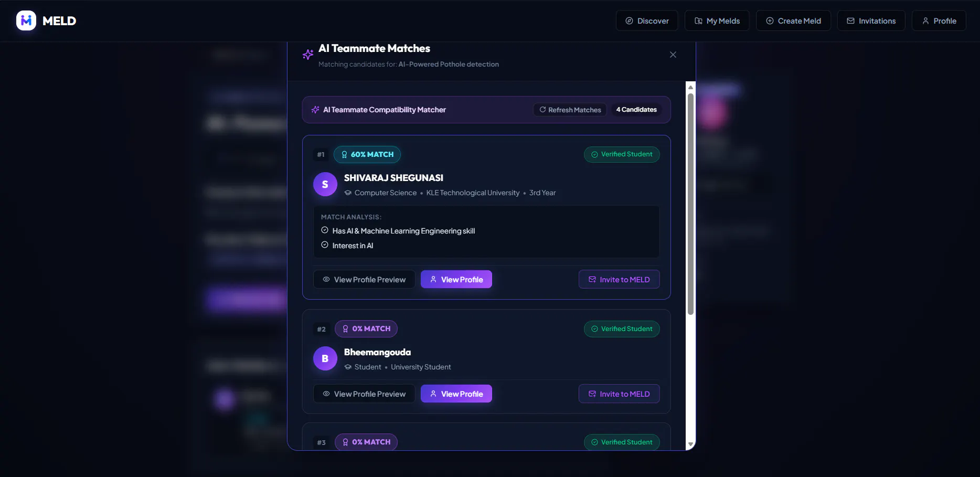
Task: Click the #2 rank label
Action: [322, 329]
